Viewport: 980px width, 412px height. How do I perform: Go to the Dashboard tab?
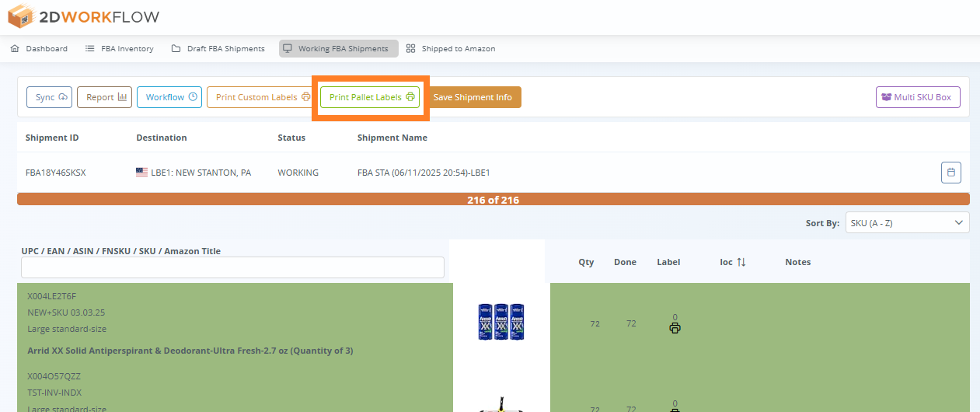[39, 48]
